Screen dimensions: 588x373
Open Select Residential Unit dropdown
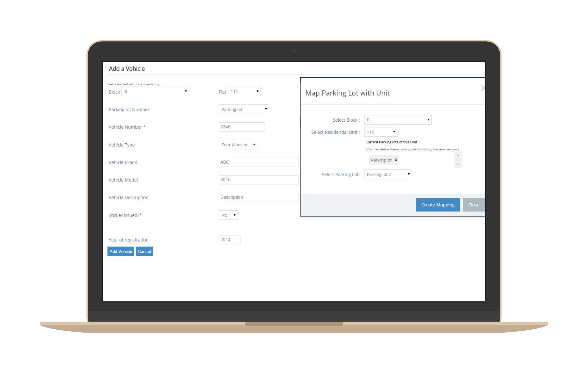point(380,132)
